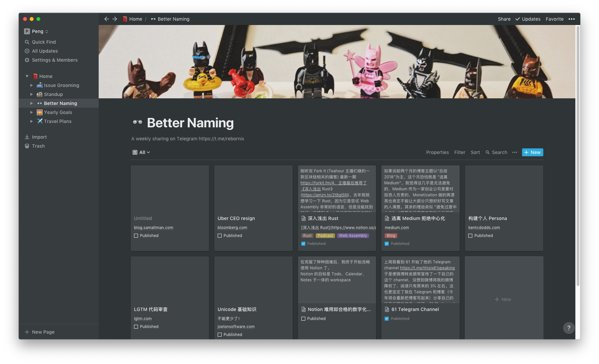Check Published on the Untitled card
The width and height of the screenshot is (599, 364).
(x=136, y=236)
